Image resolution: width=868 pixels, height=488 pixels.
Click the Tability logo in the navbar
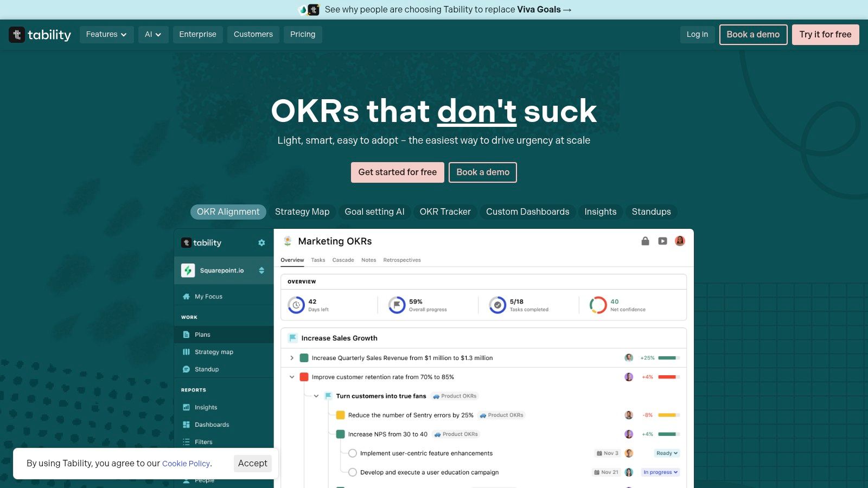click(x=40, y=35)
